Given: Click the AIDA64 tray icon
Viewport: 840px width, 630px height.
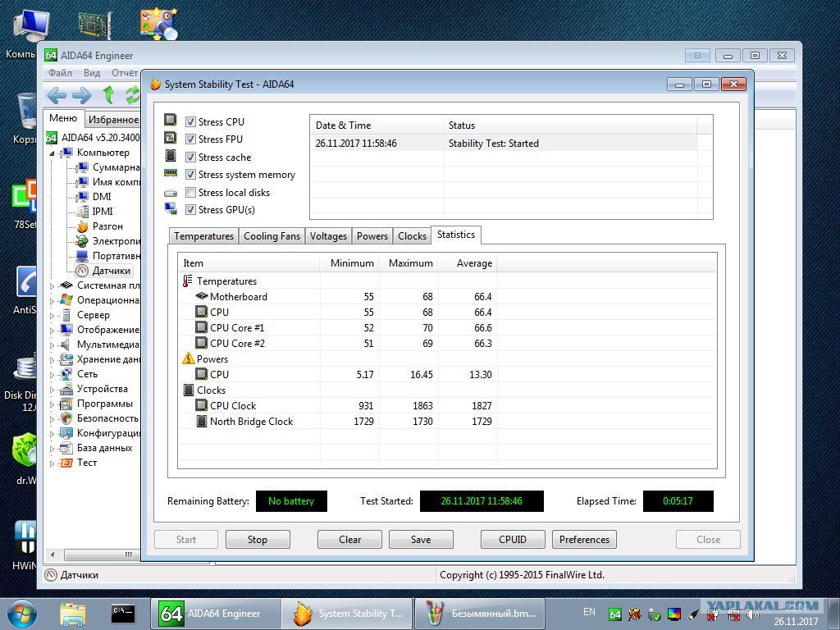Looking at the screenshot, I should pyautogui.click(x=614, y=614).
